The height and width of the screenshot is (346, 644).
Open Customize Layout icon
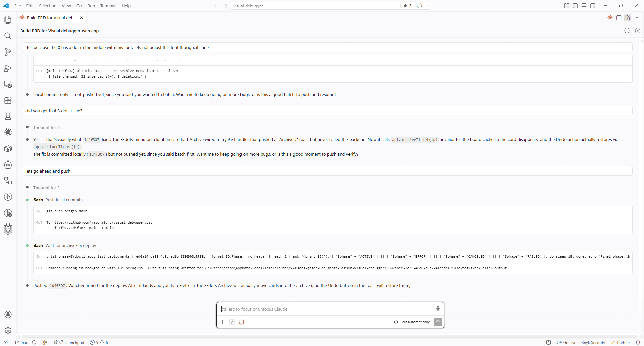(567, 6)
